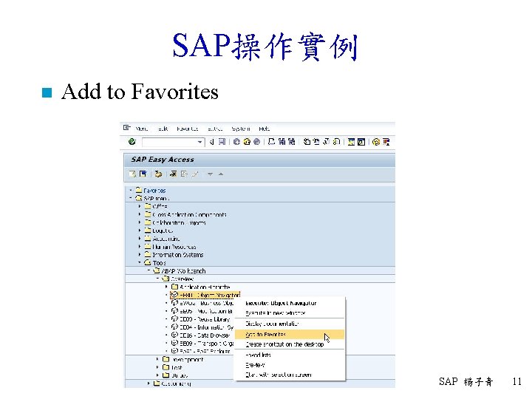The image size is (532, 399).
Task: Click the red Cancel icon
Action: (257, 142)
